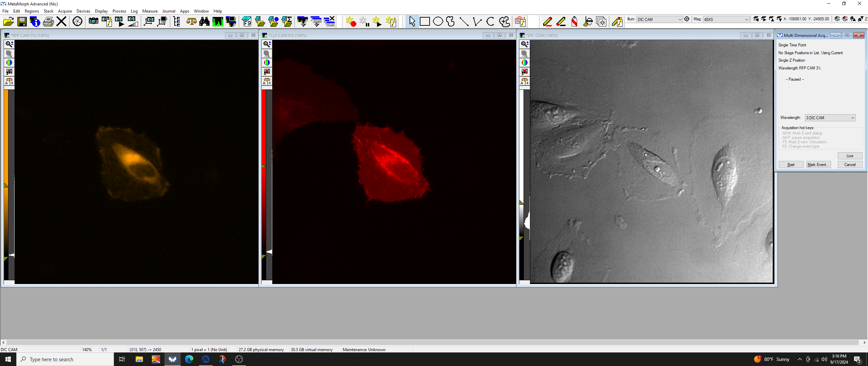Click the F9 function key icon
Viewport: 868px width, 366px height.
click(x=247, y=22)
